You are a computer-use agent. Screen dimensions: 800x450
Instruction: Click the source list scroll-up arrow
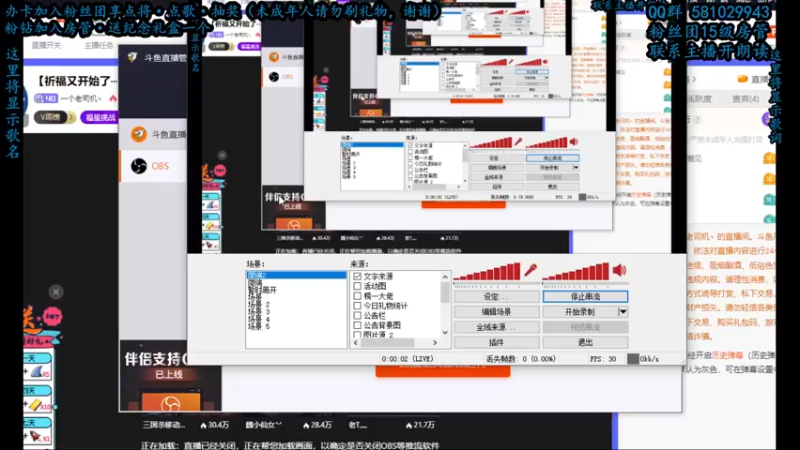[x=445, y=277]
